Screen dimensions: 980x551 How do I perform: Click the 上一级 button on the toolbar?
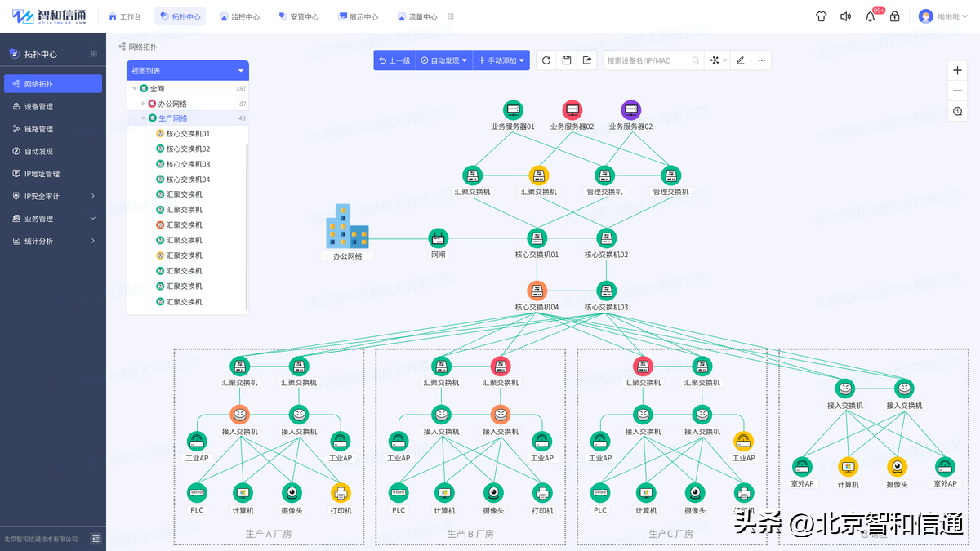(x=394, y=60)
